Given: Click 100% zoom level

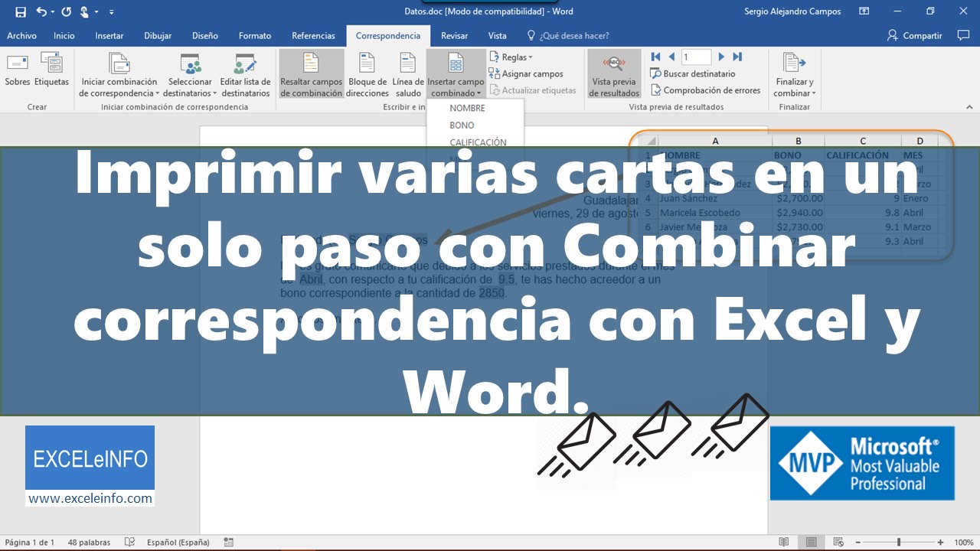Looking at the screenshot, I should tap(963, 543).
